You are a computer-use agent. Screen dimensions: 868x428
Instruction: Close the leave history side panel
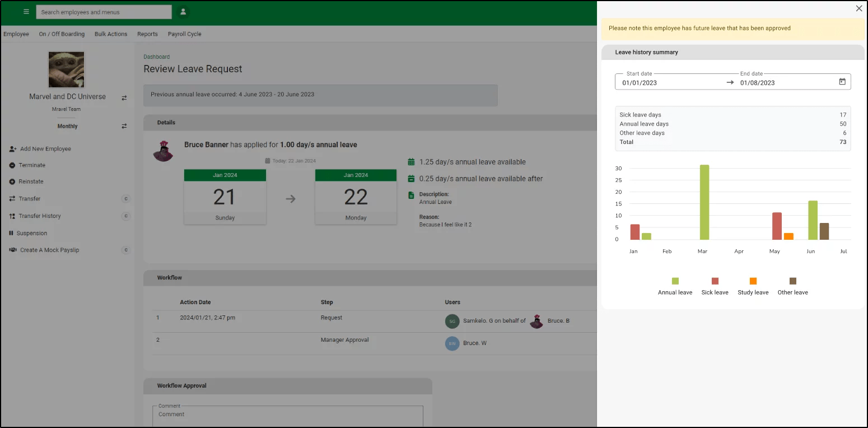[859, 8]
